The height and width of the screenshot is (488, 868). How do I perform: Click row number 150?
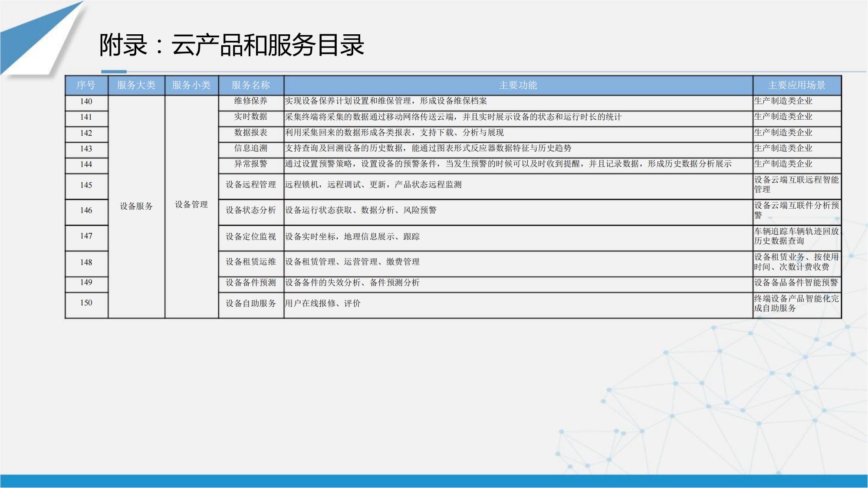click(x=86, y=303)
